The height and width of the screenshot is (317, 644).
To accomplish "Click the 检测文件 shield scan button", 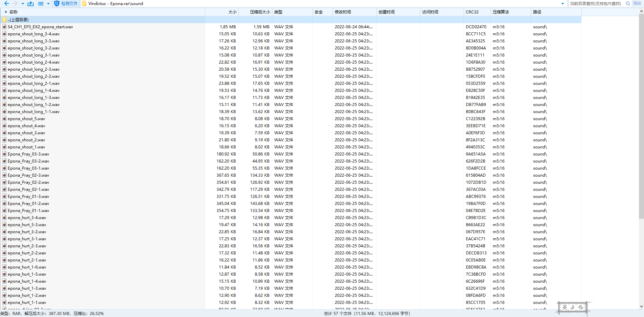I will point(66,3).
